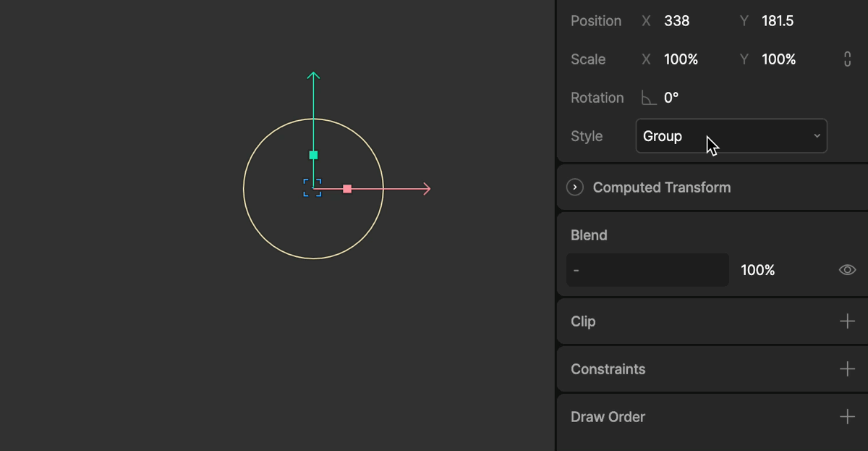Click the Rotation label
This screenshot has width=868, height=451.
click(597, 98)
